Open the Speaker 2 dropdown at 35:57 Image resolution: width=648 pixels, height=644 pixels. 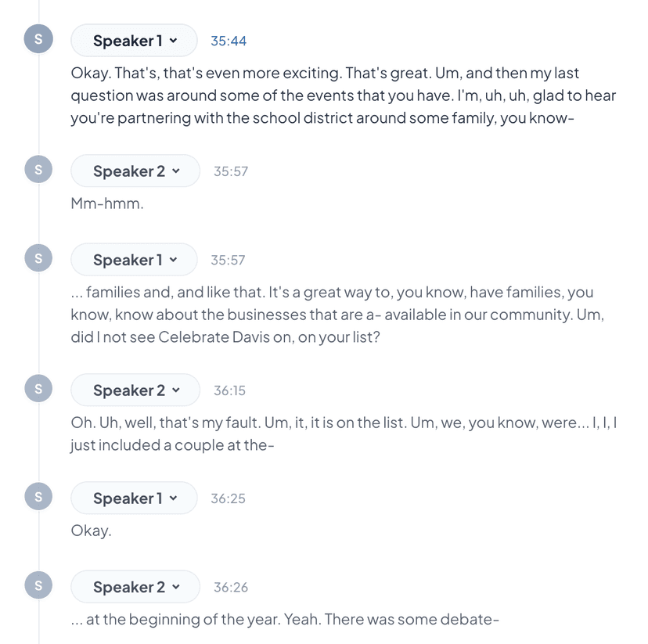(x=135, y=171)
